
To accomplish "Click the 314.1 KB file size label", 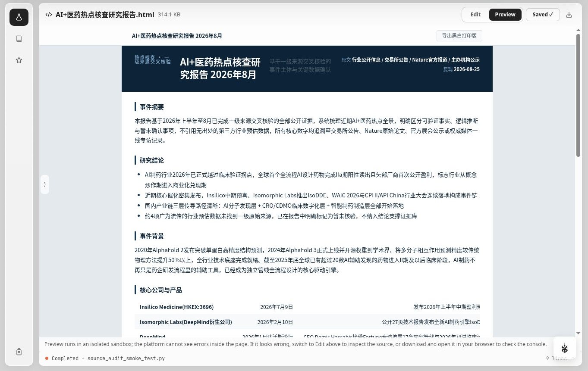I will click(169, 15).
